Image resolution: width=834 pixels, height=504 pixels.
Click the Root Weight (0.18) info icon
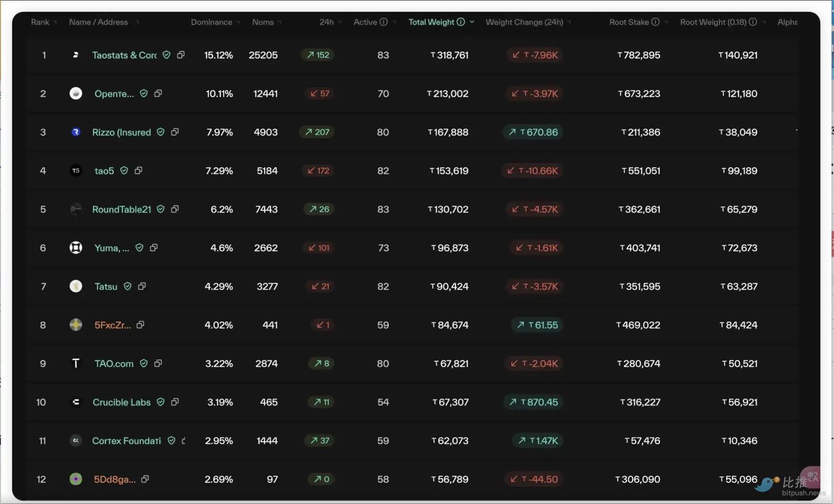(753, 22)
